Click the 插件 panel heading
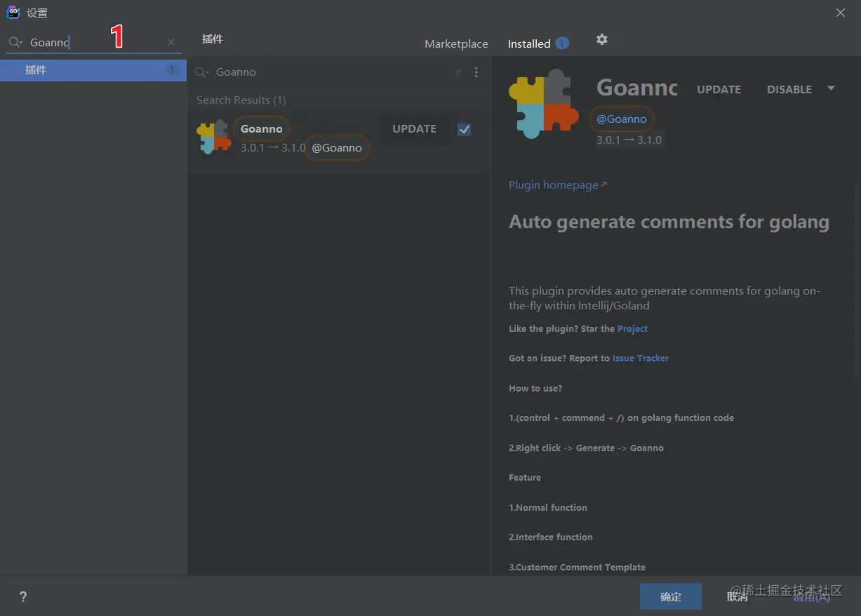 point(213,39)
